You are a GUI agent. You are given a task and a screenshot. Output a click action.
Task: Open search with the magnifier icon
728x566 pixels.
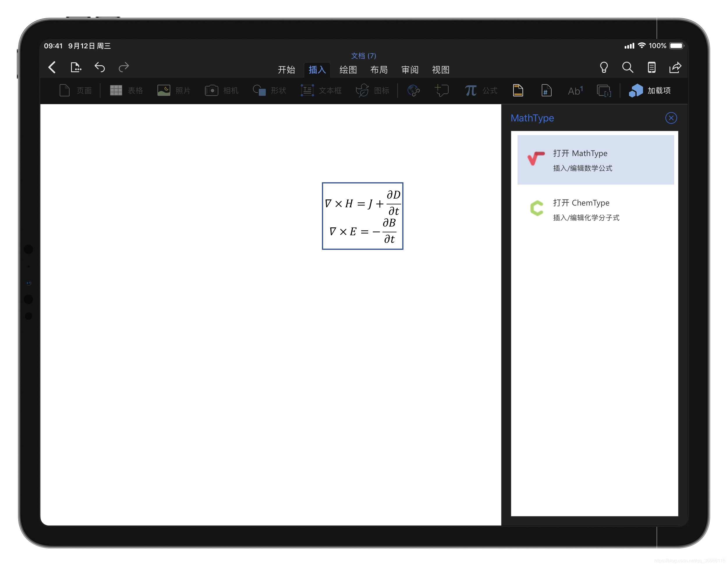[628, 67]
